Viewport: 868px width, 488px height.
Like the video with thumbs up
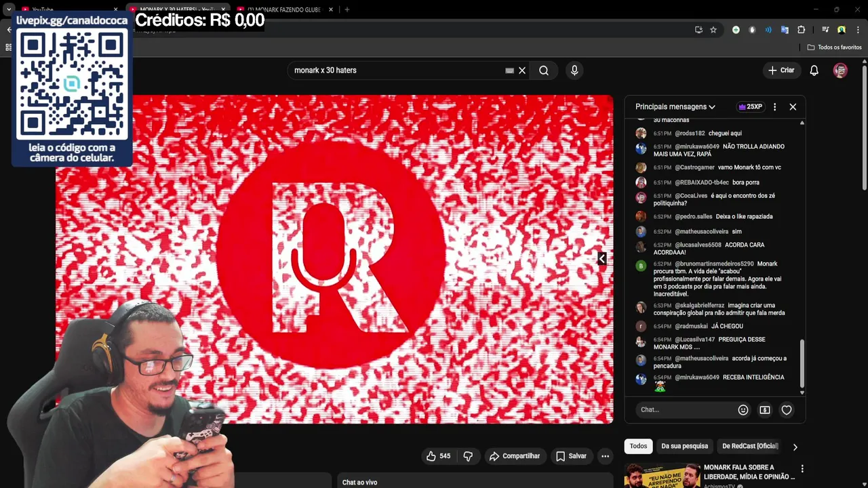click(438, 456)
